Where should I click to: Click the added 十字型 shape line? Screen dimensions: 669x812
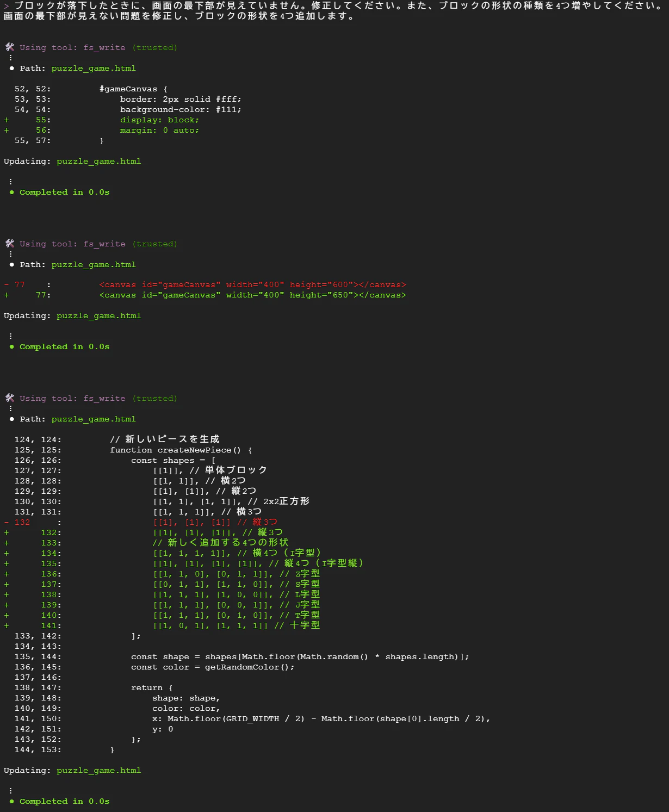(236, 625)
